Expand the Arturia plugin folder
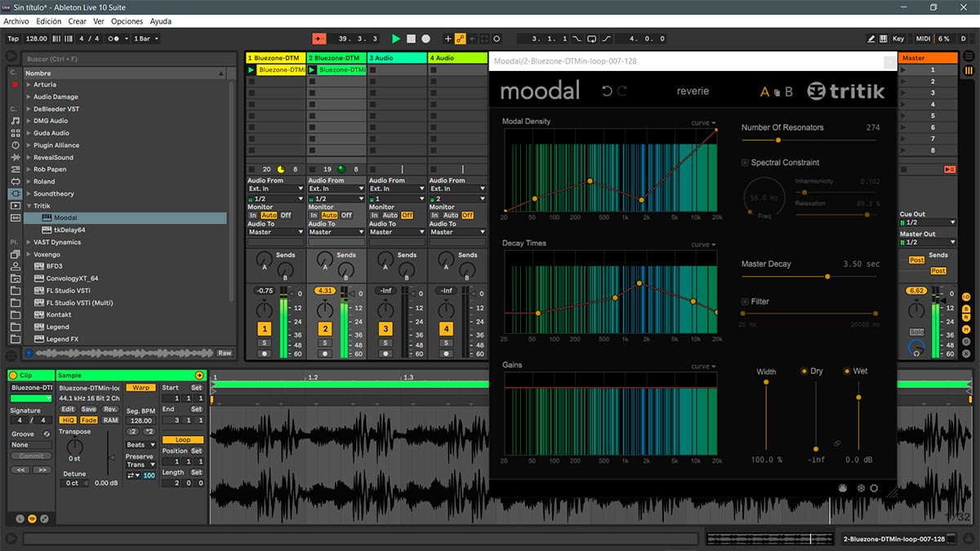 tap(28, 85)
